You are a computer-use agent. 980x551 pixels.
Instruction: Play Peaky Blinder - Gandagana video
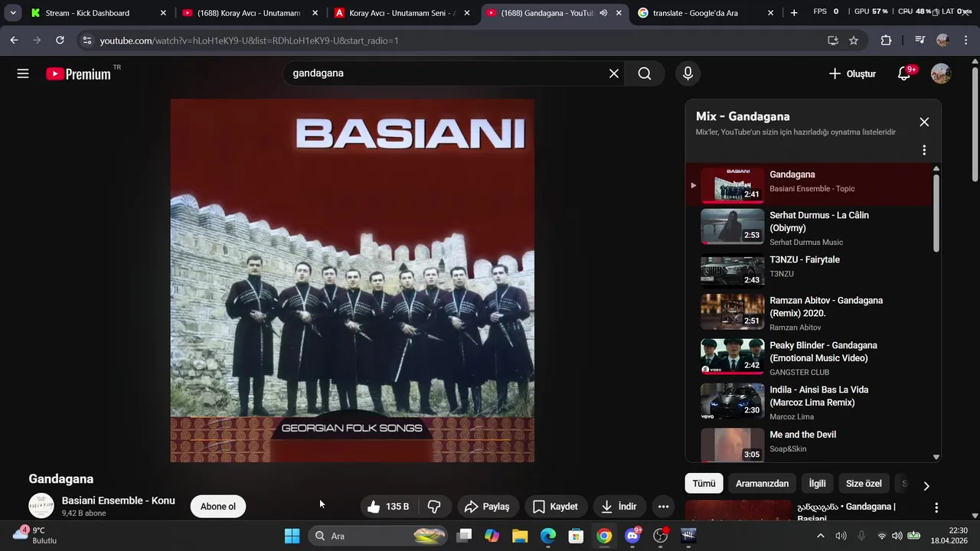point(808,357)
